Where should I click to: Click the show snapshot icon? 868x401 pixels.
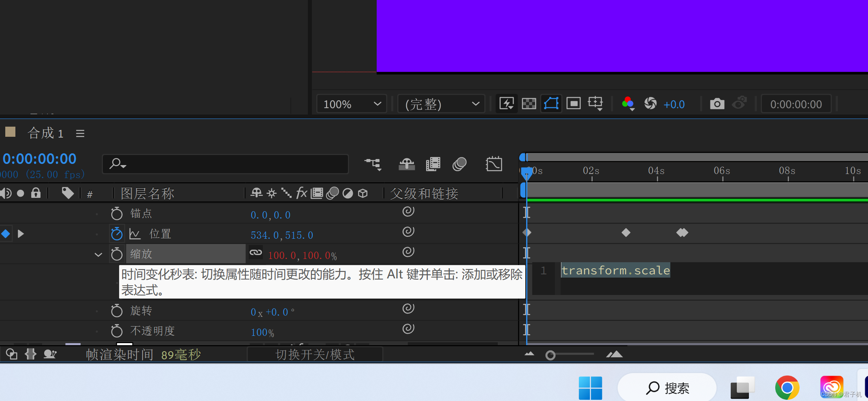[x=740, y=103]
